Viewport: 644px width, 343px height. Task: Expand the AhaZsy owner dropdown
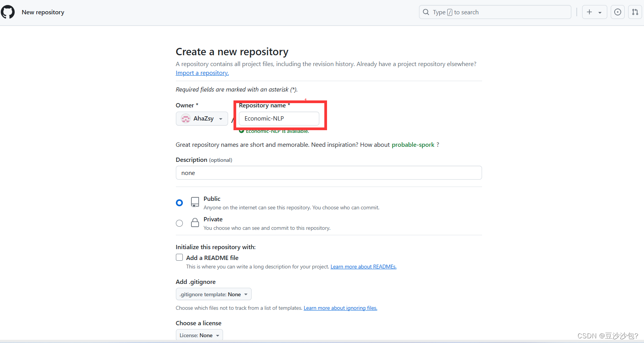(x=202, y=119)
